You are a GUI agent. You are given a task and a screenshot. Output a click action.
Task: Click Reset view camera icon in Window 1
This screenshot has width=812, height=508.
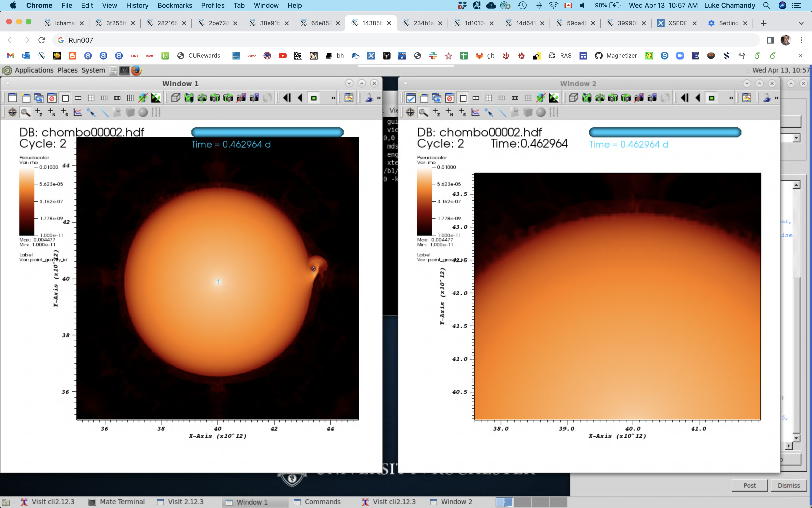189,98
